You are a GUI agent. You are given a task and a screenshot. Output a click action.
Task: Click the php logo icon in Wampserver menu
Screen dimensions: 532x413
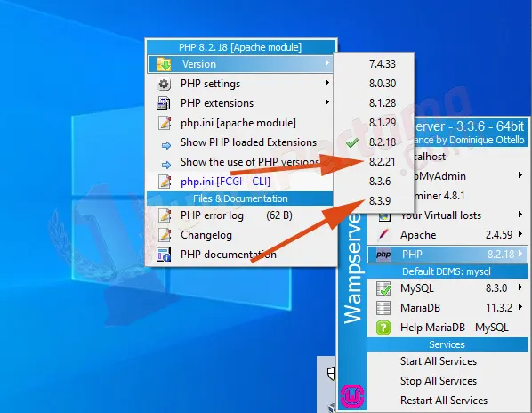pyautogui.click(x=383, y=255)
